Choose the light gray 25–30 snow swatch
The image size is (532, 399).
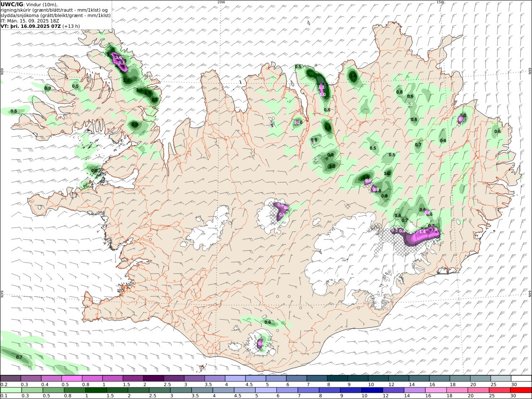click(x=500, y=379)
